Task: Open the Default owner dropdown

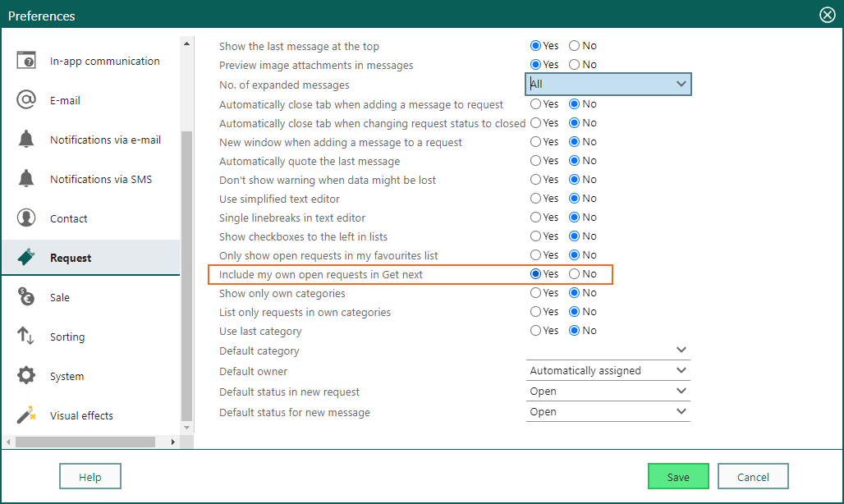Action: coord(608,370)
